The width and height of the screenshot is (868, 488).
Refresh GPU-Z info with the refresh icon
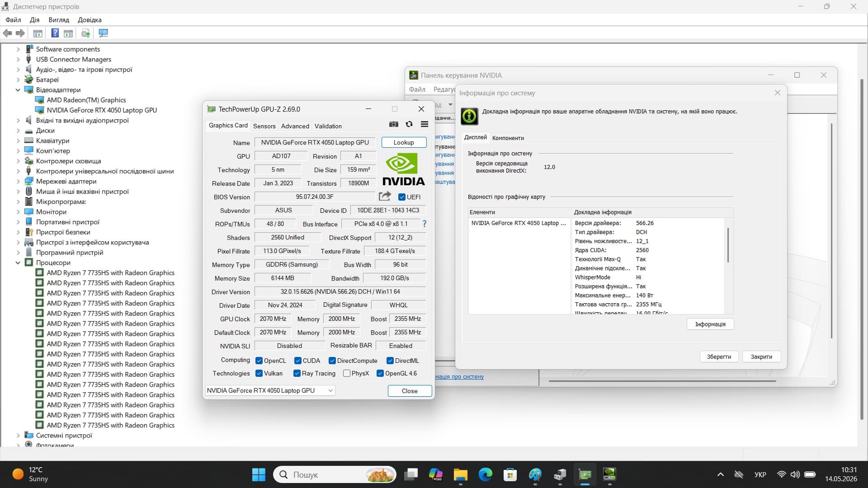click(x=409, y=124)
